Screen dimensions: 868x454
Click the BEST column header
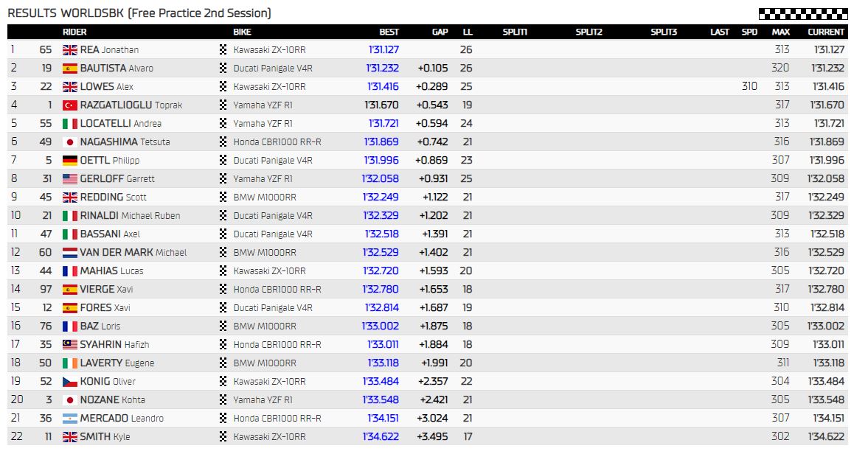point(389,32)
